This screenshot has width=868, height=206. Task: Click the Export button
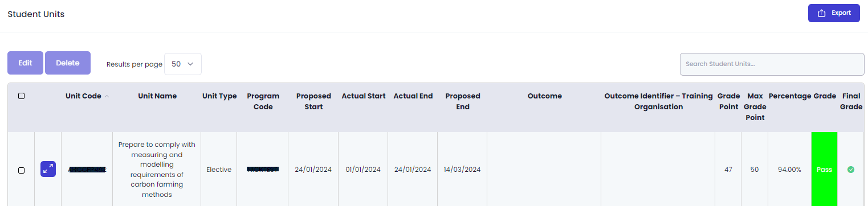pos(834,13)
